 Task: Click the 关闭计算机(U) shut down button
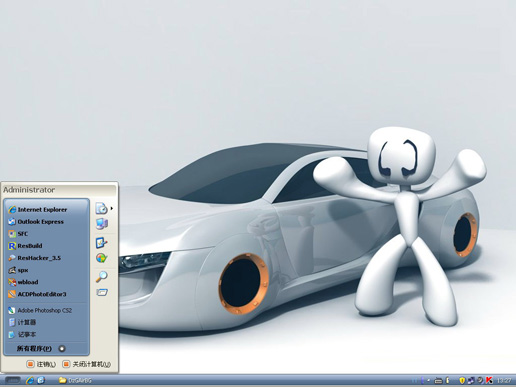coord(87,364)
